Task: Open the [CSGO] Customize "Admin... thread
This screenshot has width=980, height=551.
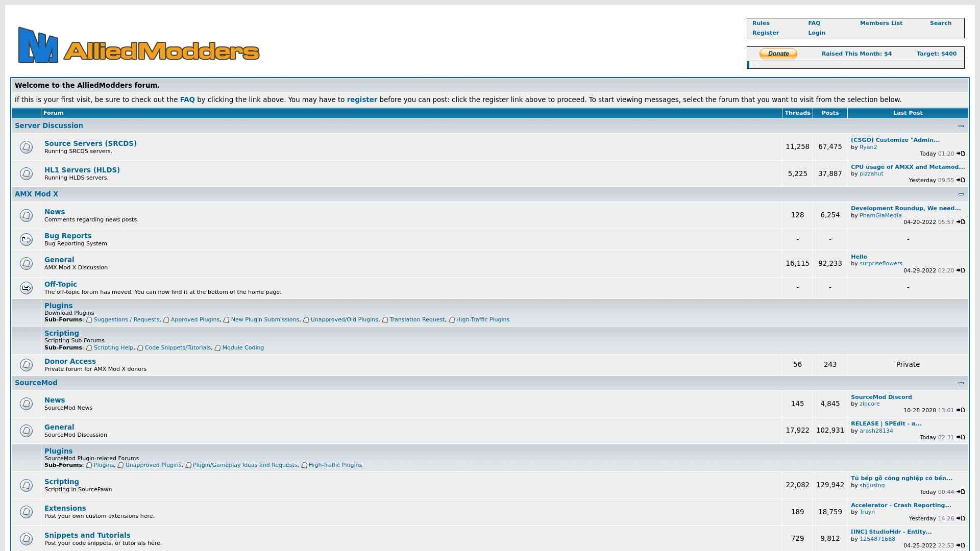Action: coord(895,140)
